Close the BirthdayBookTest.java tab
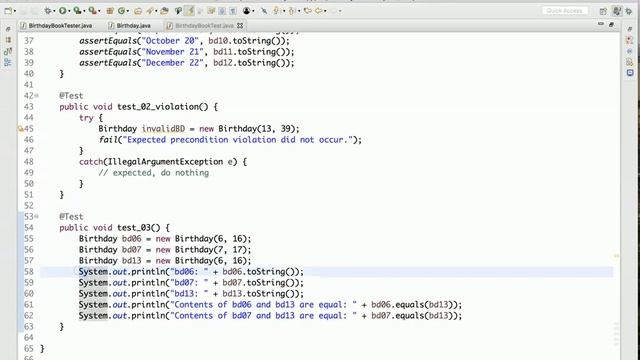Screen dimensions: 640x360 click(240, 25)
